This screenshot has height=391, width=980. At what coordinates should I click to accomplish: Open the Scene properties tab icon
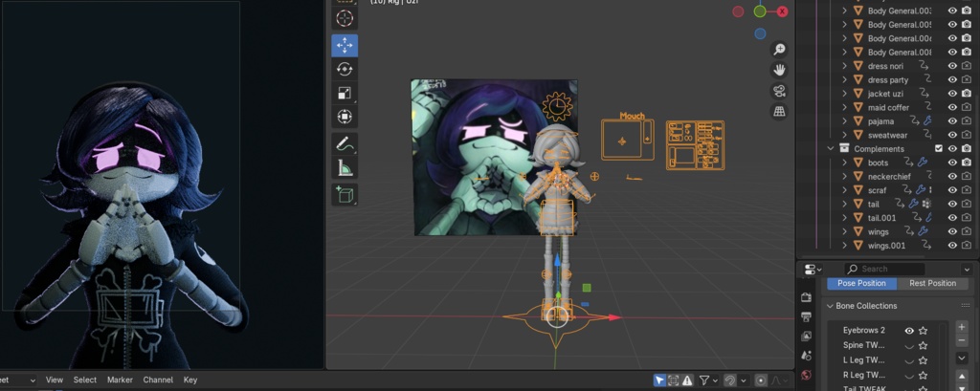coord(806,356)
